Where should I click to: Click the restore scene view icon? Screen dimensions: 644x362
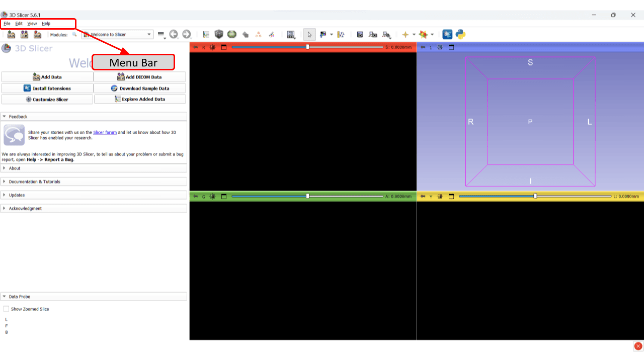[x=386, y=34]
